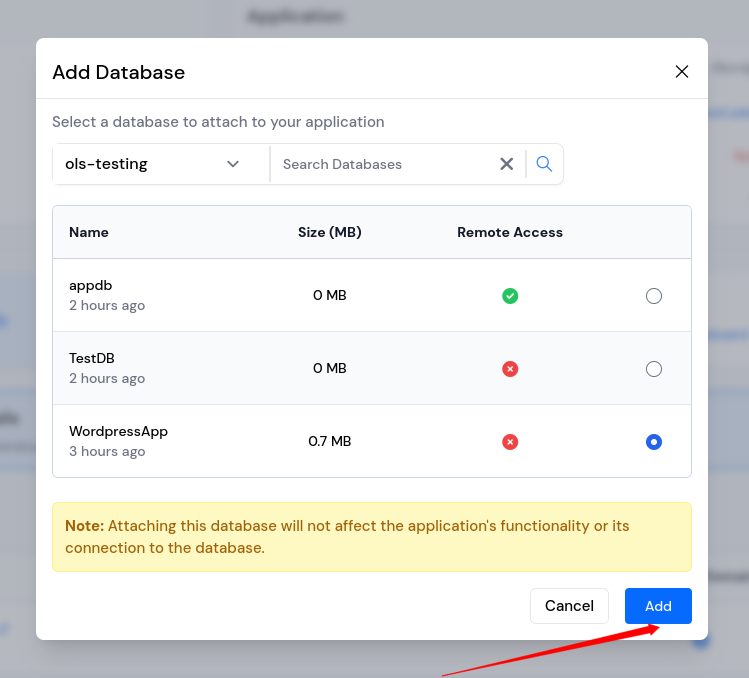This screenshot has width=749, height=678.
Task: Select the TestDB radio button
Action: point(654,369)
